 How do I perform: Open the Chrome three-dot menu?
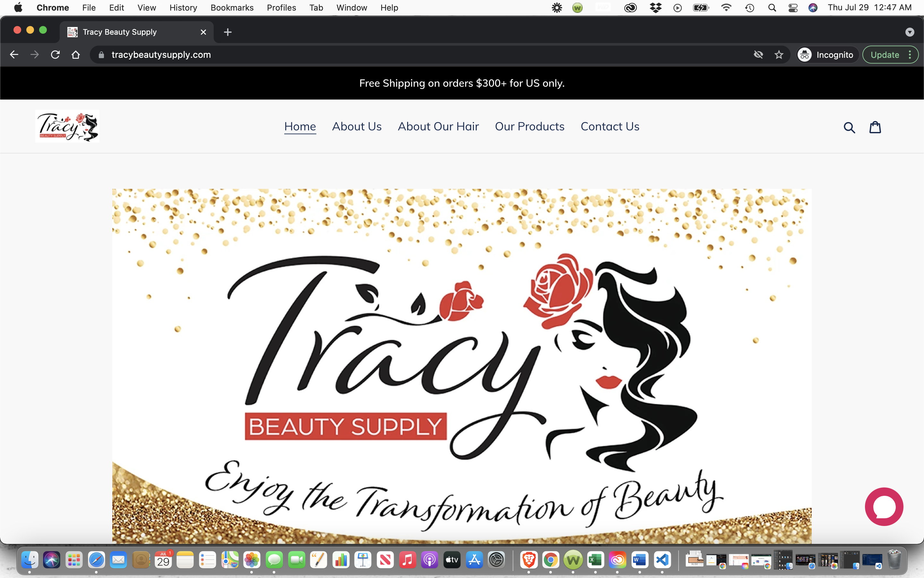pos(910,55)
